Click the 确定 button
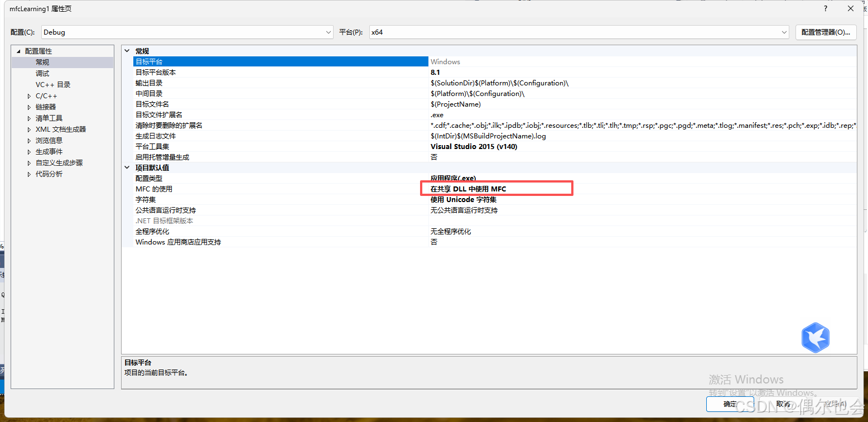Viewport: 868px width, 422px height. pos(730,404)
